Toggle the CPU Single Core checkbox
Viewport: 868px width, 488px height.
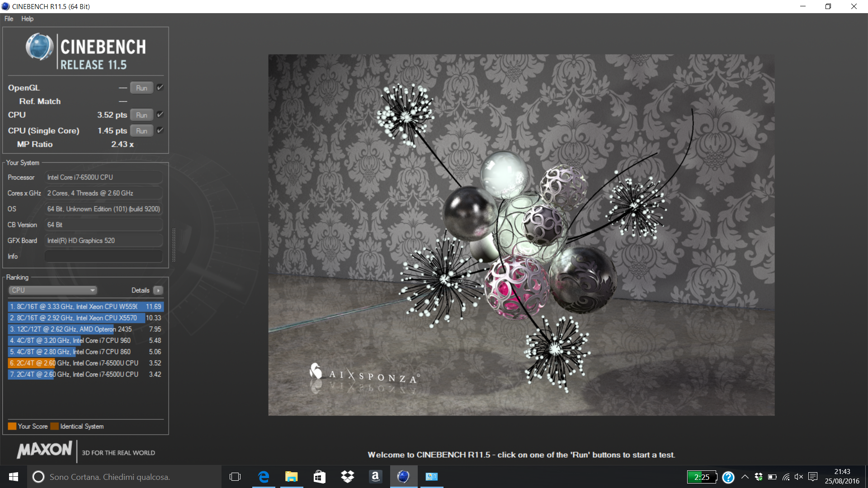click(x=160, y=130)
